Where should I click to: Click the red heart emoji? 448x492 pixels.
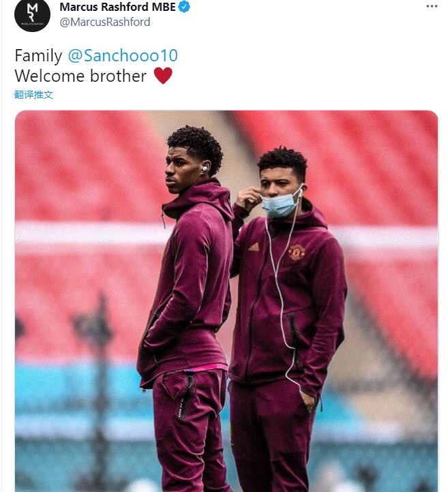[x=163, y=76]
